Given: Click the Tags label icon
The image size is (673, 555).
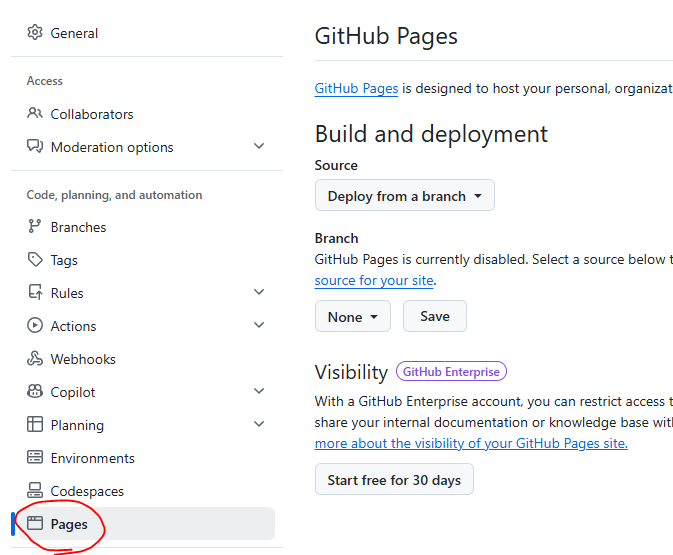Looking at the screenshot, I should click(35, 259).
